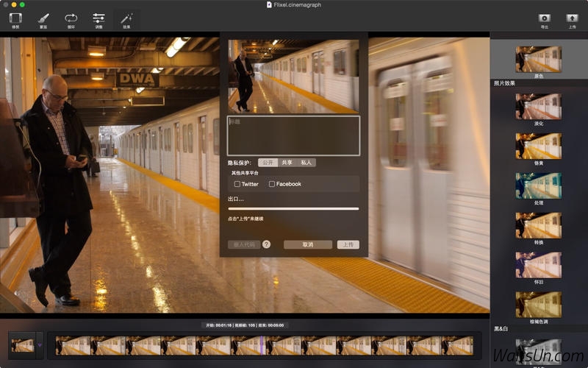Screen dimensions: 588x368
Task: Click the 导出 export camera icon
Action: (x=544, y=18)
